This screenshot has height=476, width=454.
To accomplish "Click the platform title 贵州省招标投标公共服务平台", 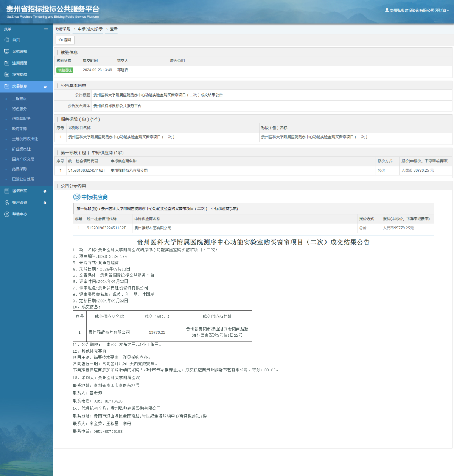I will pyautogui.click(x=53, y=9).
